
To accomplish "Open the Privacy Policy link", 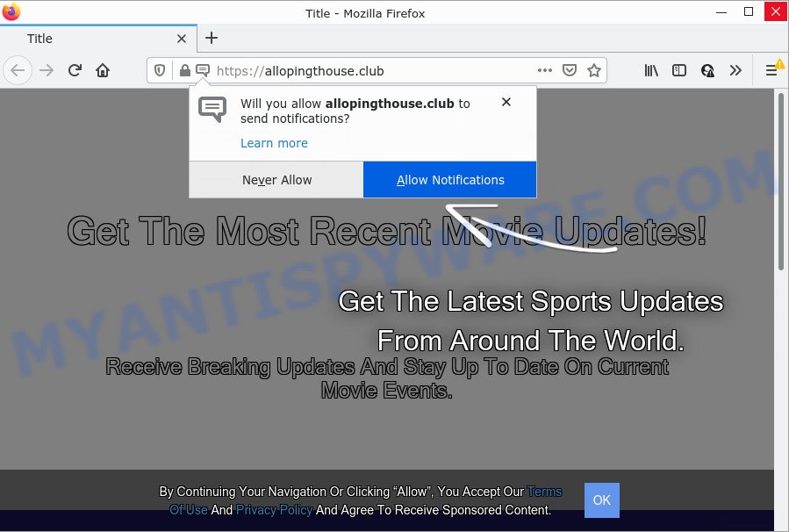I will pos(274,510).
